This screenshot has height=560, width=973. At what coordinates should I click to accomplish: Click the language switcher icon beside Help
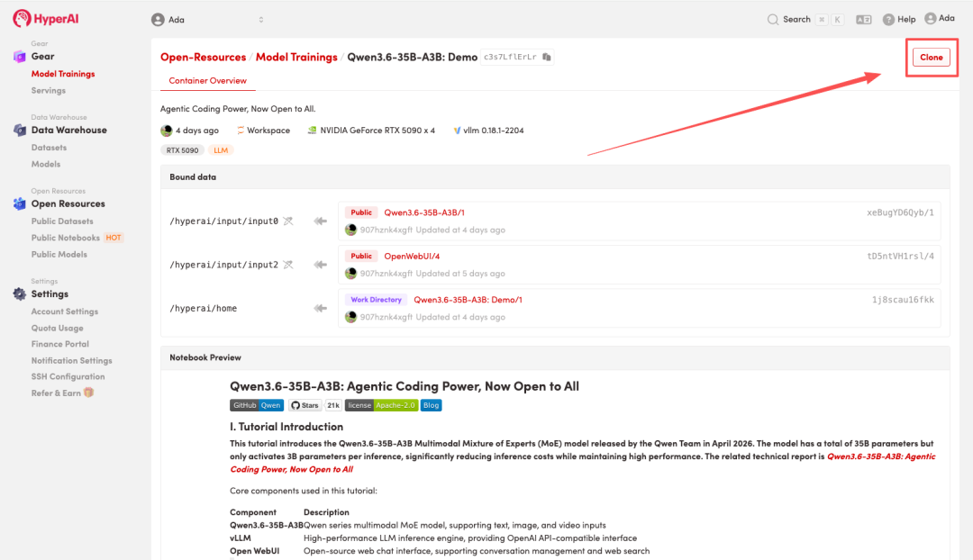(863, 20)
